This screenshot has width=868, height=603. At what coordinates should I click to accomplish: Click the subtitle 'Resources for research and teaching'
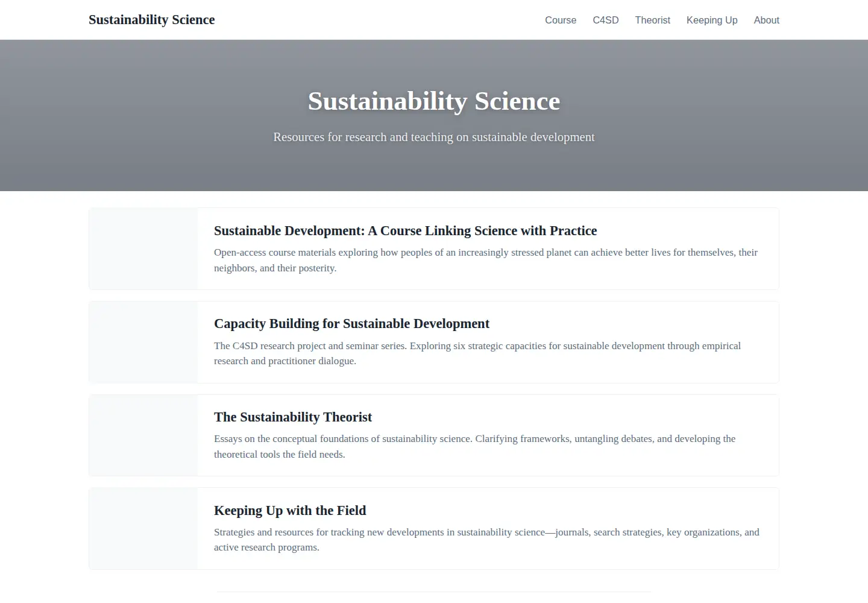coord(434,137)
